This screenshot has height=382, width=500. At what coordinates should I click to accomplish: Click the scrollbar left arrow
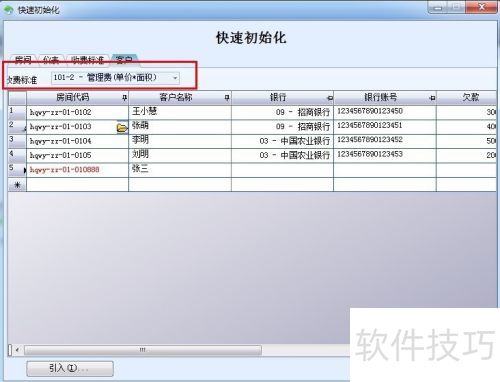coord(17,350)
